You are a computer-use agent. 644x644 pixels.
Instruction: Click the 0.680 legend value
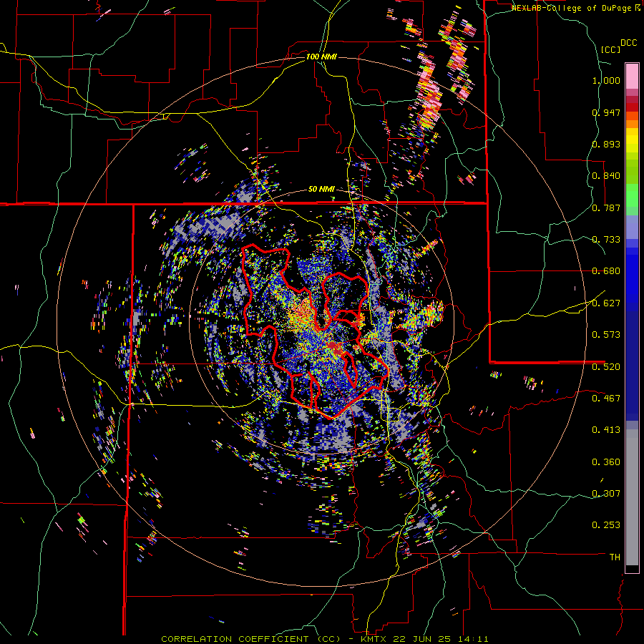[x=606, y=271]
